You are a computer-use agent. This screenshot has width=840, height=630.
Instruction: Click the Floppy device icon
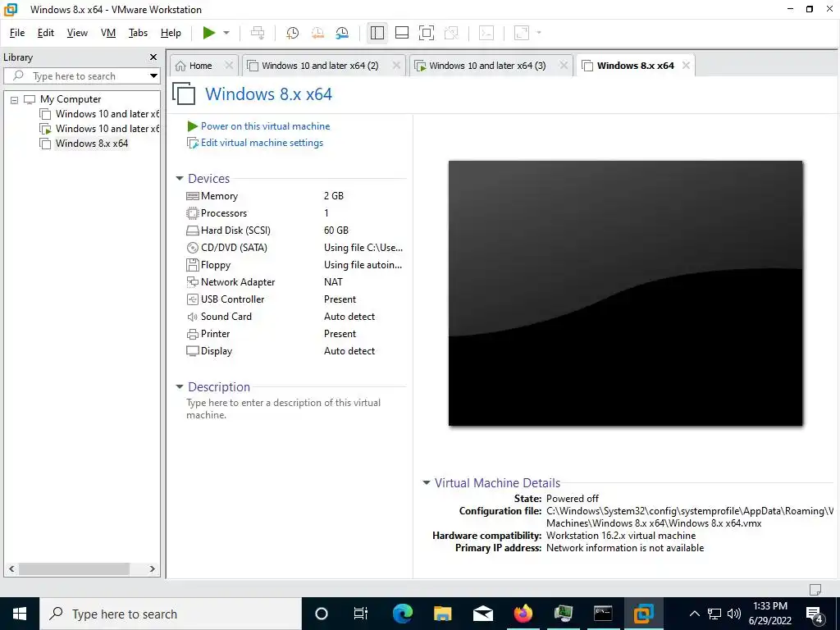192,265
